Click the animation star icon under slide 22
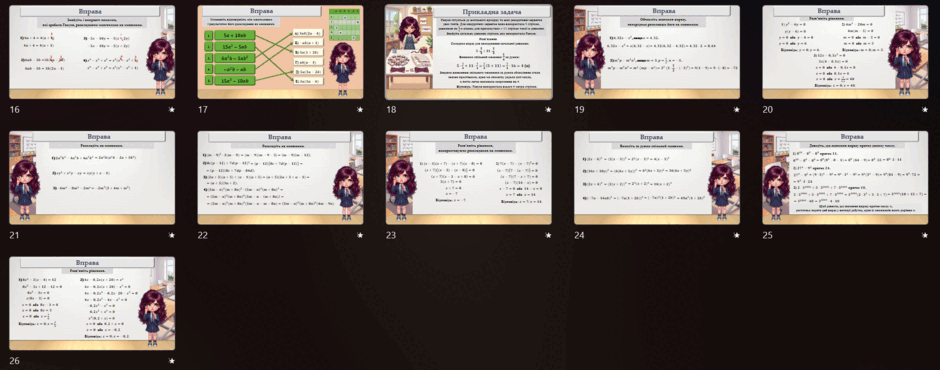The height and width of the screenshot is (370, 940). [x=360, y=236]
